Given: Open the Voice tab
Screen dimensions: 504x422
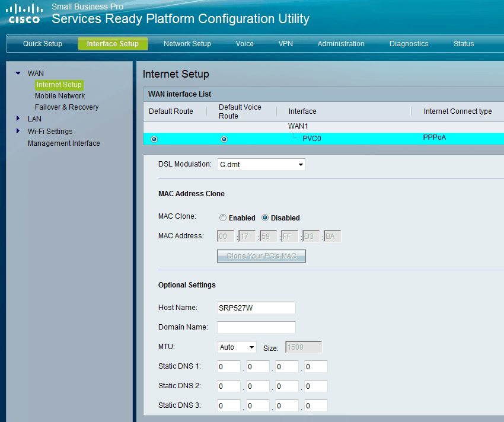Looking at the screenshot, I should [245, 44].
